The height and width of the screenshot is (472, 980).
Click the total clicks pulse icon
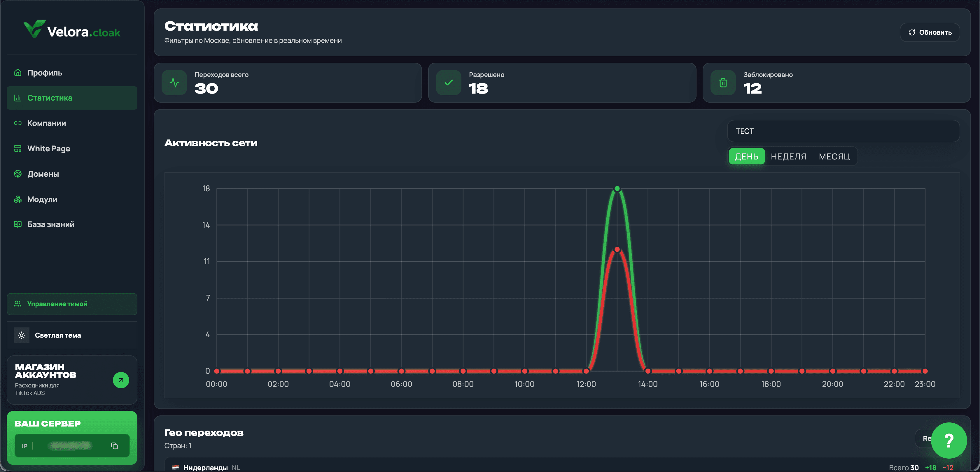[x=174, y=83]
